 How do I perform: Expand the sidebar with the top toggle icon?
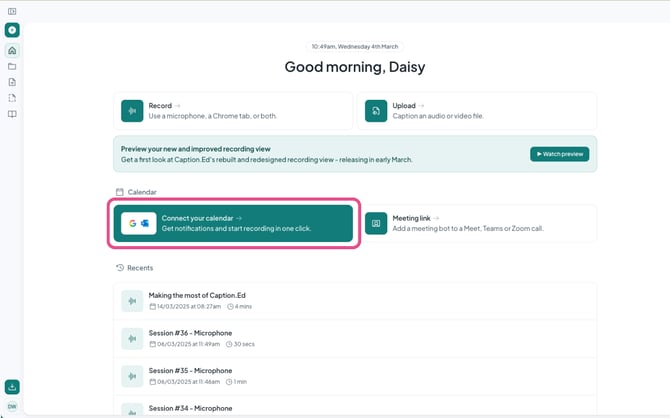[x=12, y=11]
